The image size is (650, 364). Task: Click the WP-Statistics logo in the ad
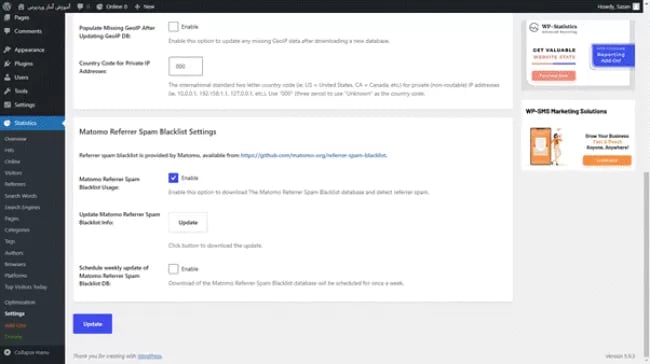pyautogui.click(x=534, y=27)
